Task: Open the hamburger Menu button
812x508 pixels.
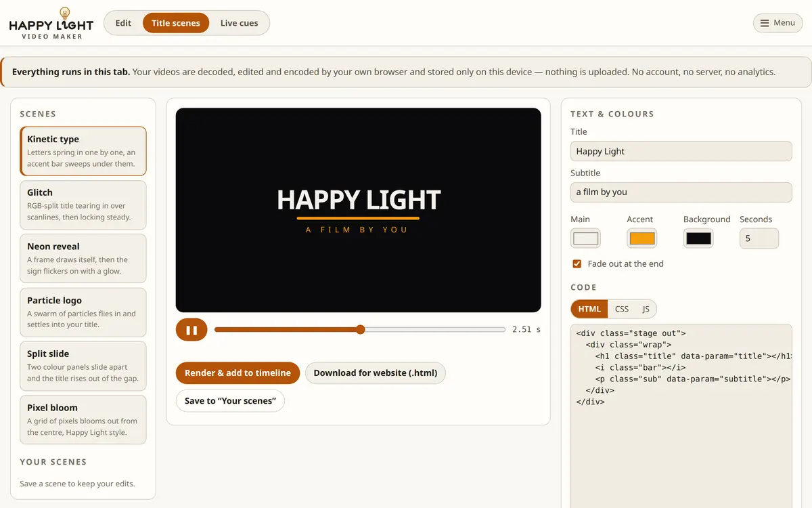Action: pyautogui.click(x=777, y=23)
